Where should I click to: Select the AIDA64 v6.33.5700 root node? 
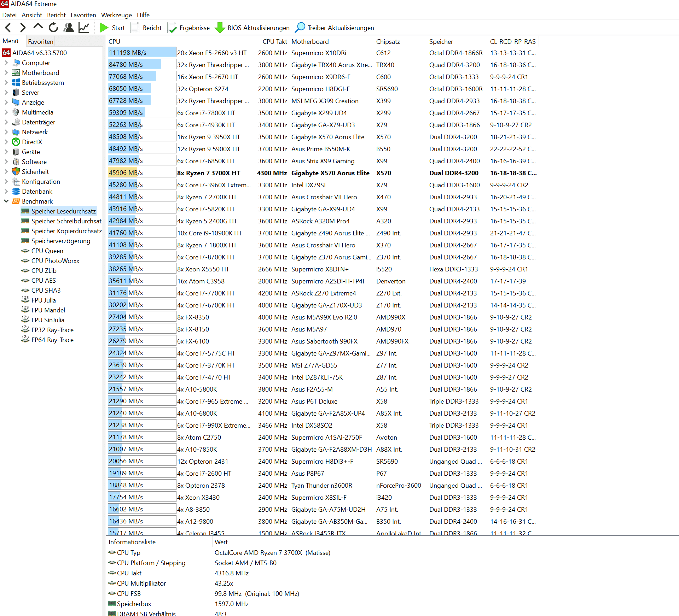[35, 53]
